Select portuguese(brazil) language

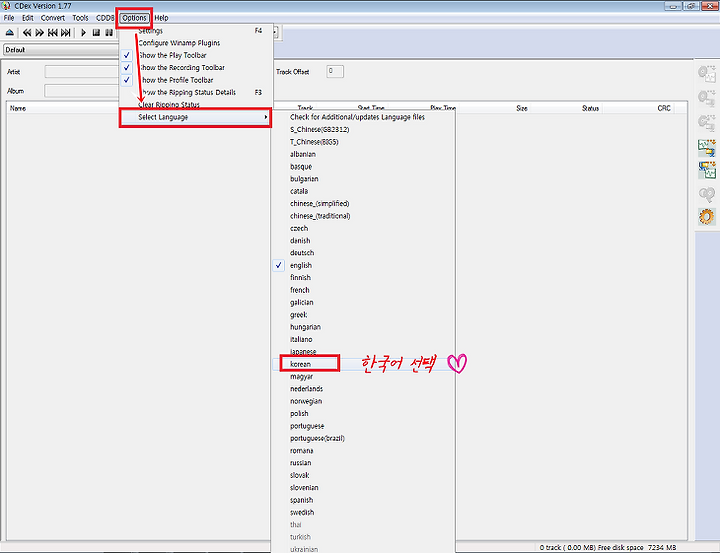(363, 438)
